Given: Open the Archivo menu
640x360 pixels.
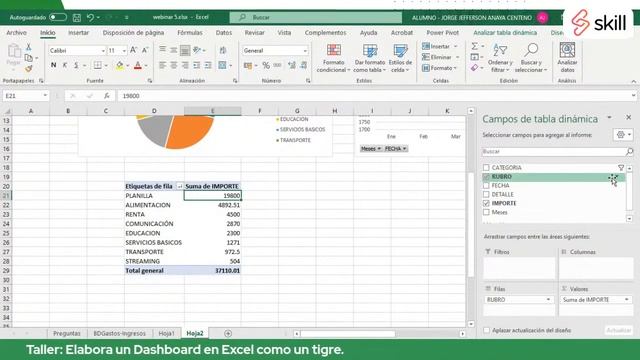Looking at the screenshot, I should point(16,33).
